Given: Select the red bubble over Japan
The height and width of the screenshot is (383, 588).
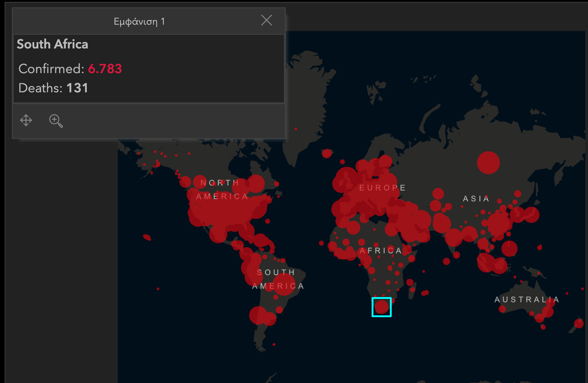Looking at the screenshot, I should (531, 214).
